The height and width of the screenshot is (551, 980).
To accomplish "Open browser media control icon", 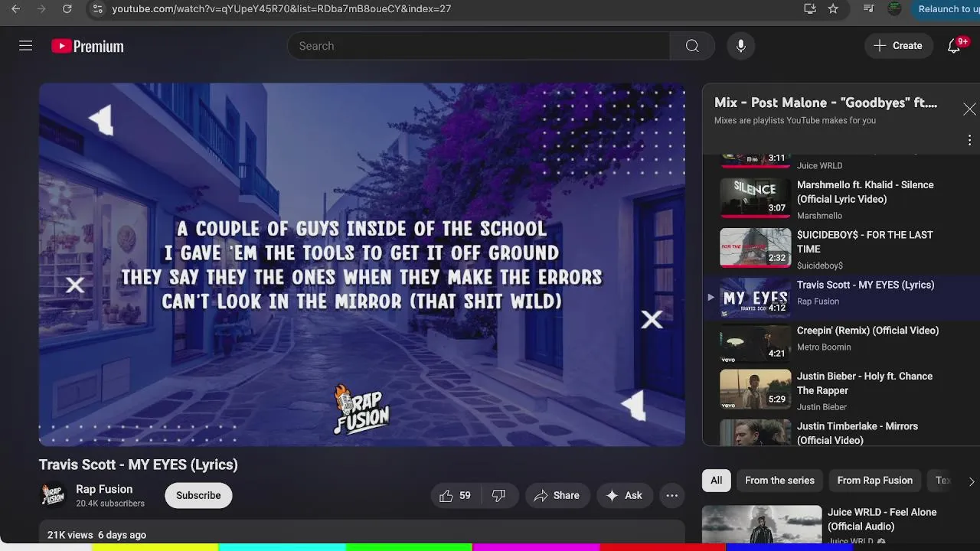I will coord(868,9).
